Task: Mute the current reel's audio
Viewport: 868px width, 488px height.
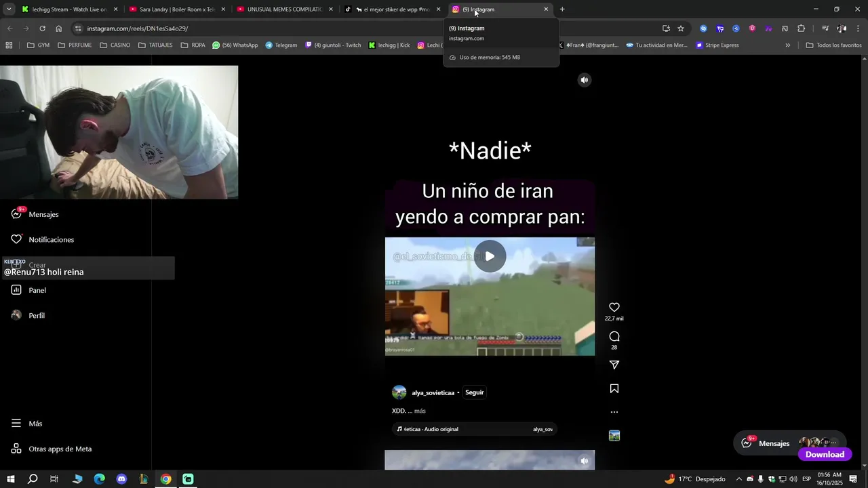Action: 585,80
